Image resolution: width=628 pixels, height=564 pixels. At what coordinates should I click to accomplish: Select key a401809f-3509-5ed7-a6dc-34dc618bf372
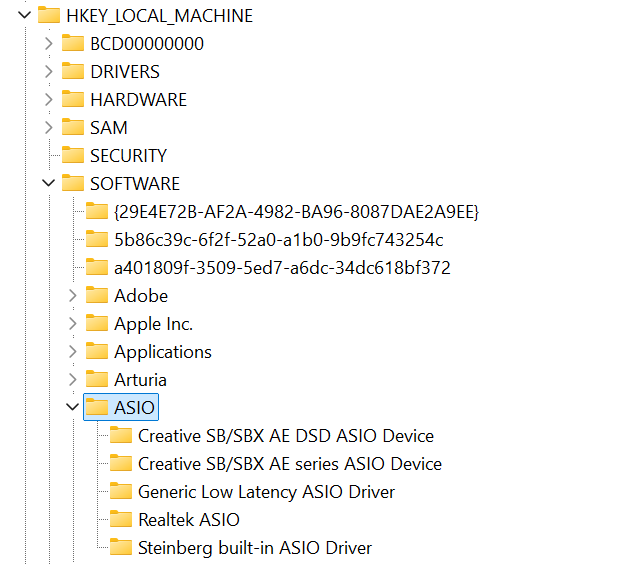282,268
